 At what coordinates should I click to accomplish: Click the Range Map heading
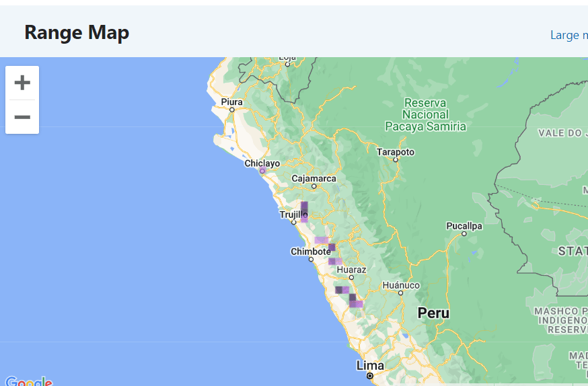click(x=77, y=32)
